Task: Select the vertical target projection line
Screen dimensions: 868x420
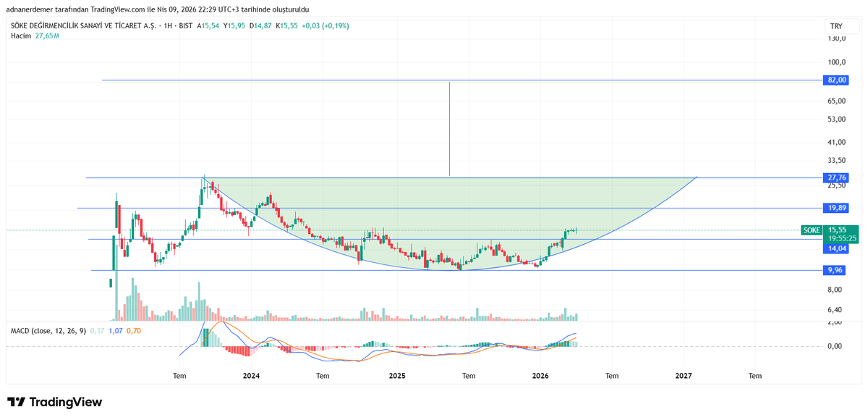Action: (449, 128)
